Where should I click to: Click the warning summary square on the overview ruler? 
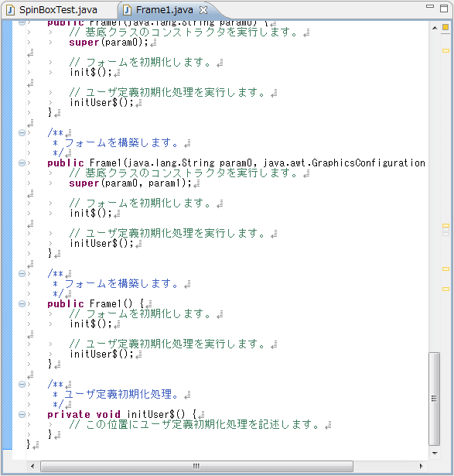pos(445,27)
